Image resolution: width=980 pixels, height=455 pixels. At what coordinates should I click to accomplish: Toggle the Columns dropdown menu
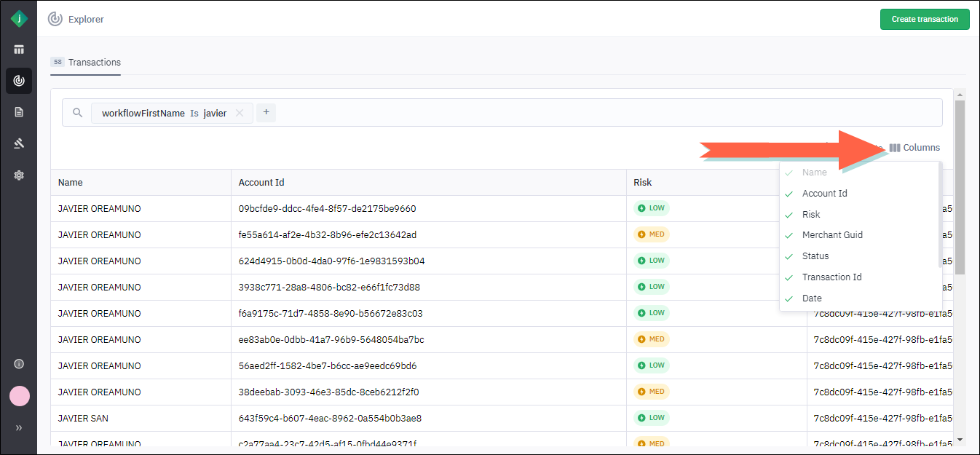914,148
